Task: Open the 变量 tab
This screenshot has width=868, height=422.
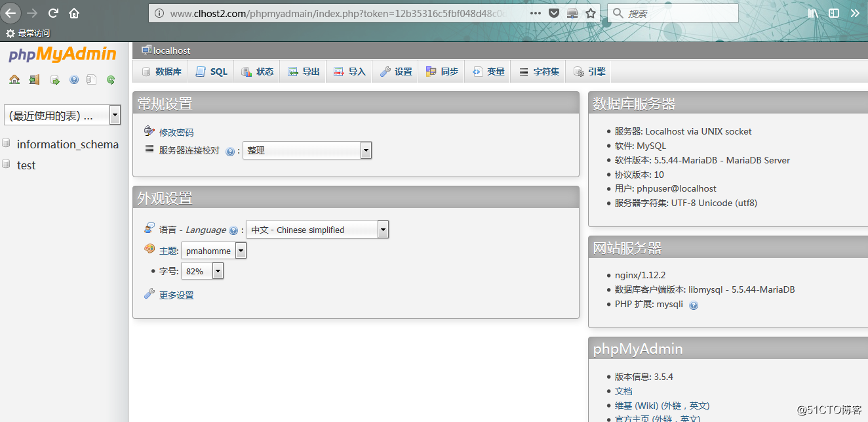Action: click(488, 72)
